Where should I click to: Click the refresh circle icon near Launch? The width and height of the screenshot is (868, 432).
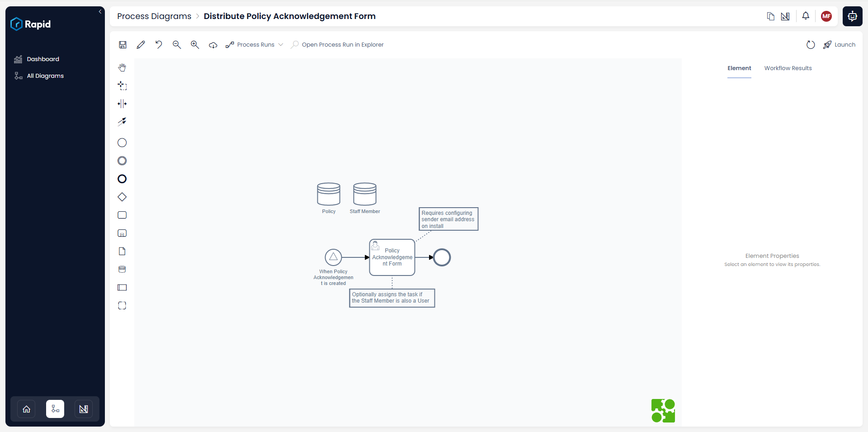tap(811, 45)
